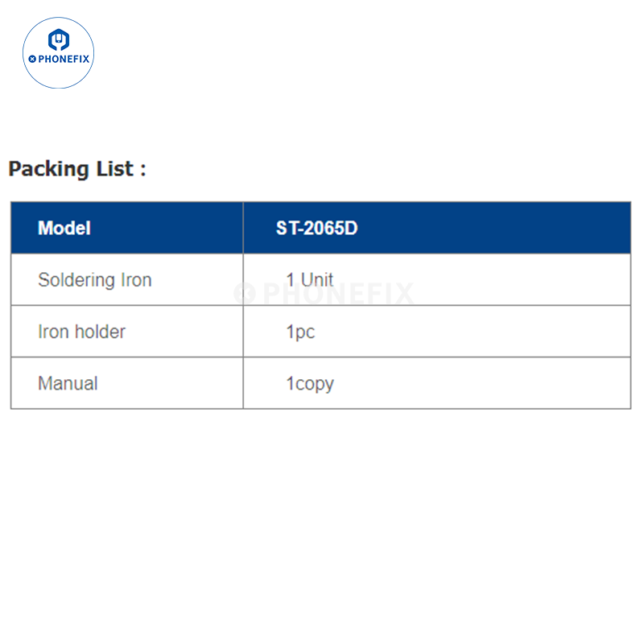Image resolution: width=644 pixels, height=644 pixels.
Task: Click the word Iron after Soldering
Action: pos(136,280)
